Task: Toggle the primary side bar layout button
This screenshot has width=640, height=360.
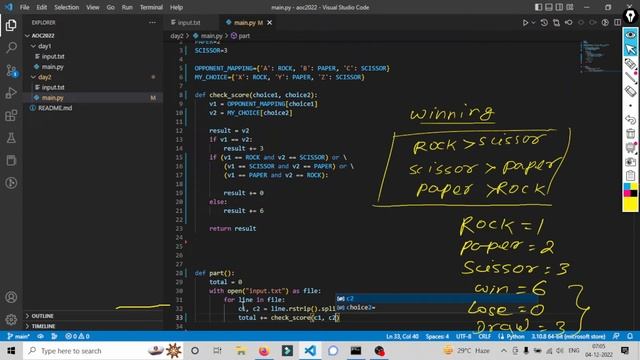Action: point(538,7)
